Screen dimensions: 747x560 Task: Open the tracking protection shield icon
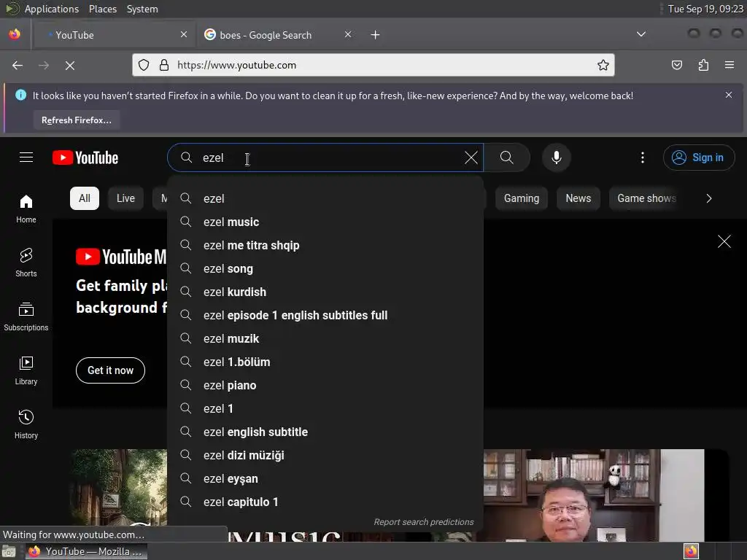click(x=144, y=65)
